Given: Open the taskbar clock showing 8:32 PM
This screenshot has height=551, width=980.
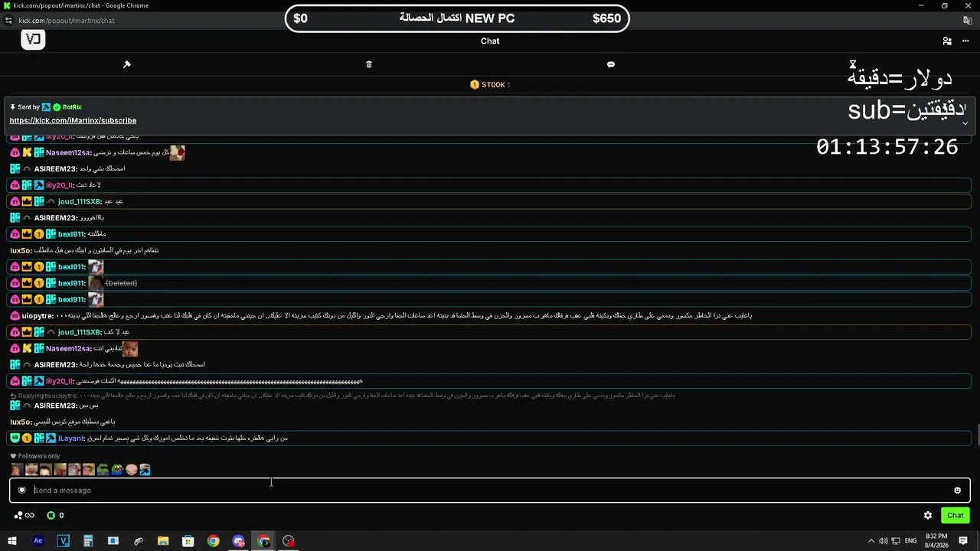Looking at the screenshot, I should (936, 541).
